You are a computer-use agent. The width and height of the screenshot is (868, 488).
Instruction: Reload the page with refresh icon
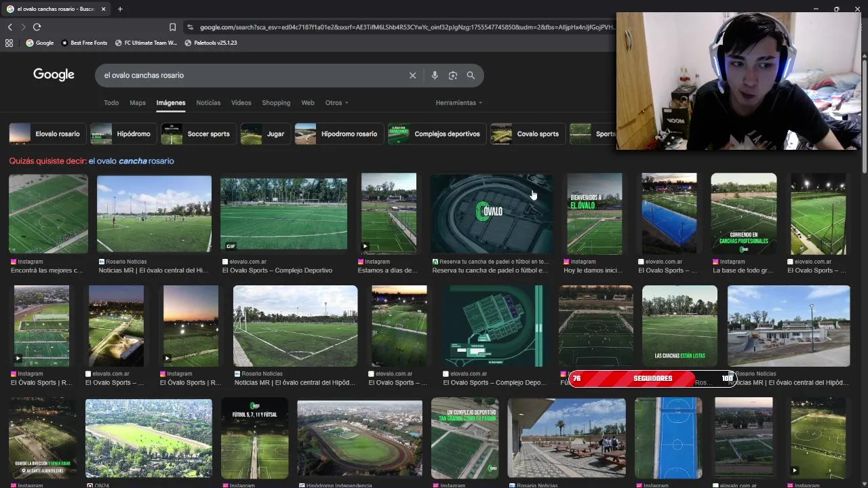[37, 27]
